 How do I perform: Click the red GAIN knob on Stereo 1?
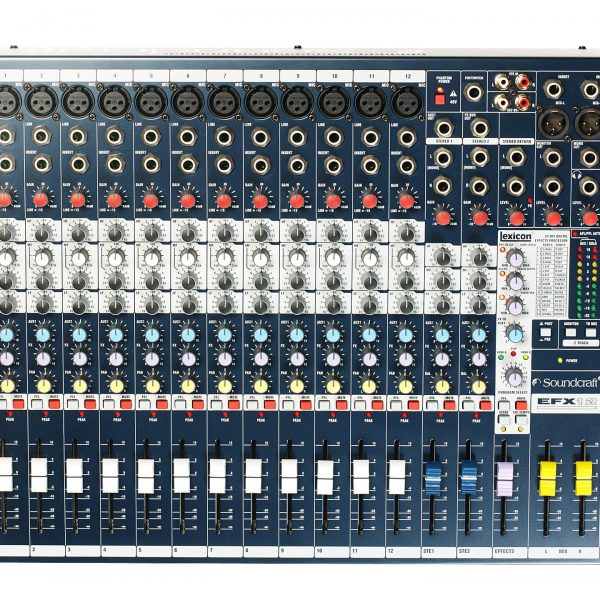pyautogui.click(x=443, y=218)
